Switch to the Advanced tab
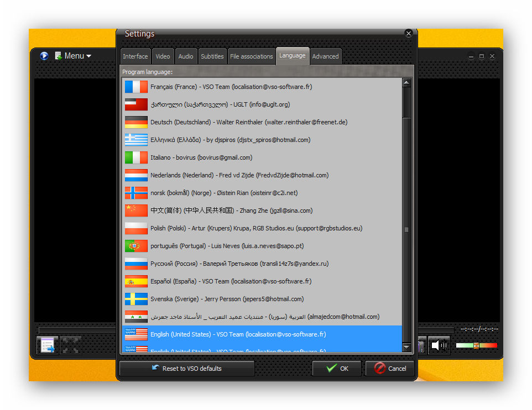Image resolution: width=532 pixels, height=410 pixels. (325, 56)
